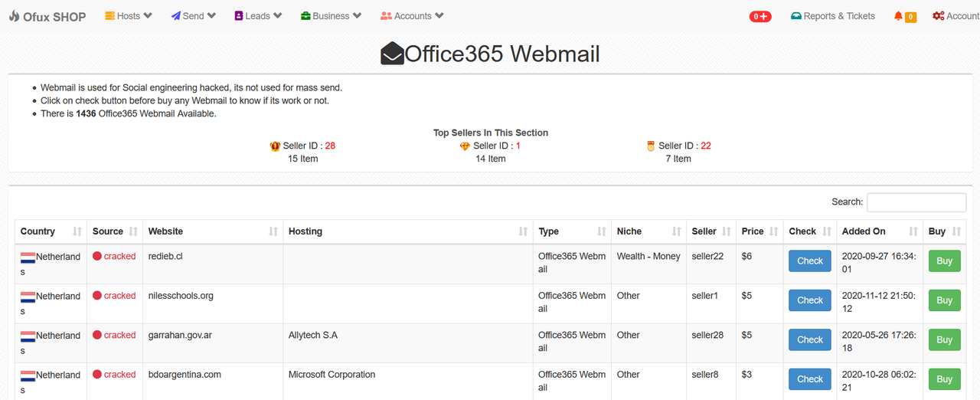Click the red 0+ balance badge
The height and width of the screenshot is (400, 980).
pos(760,16)
